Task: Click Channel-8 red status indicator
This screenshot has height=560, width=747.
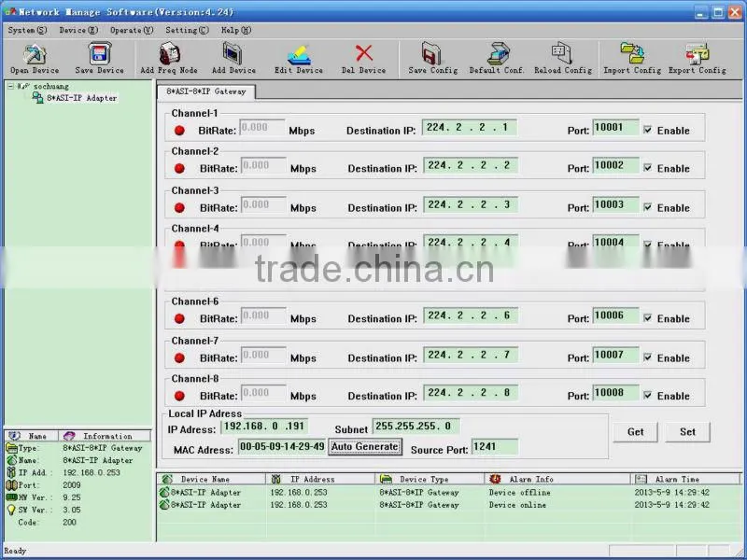Action: (x=179, y=396)
